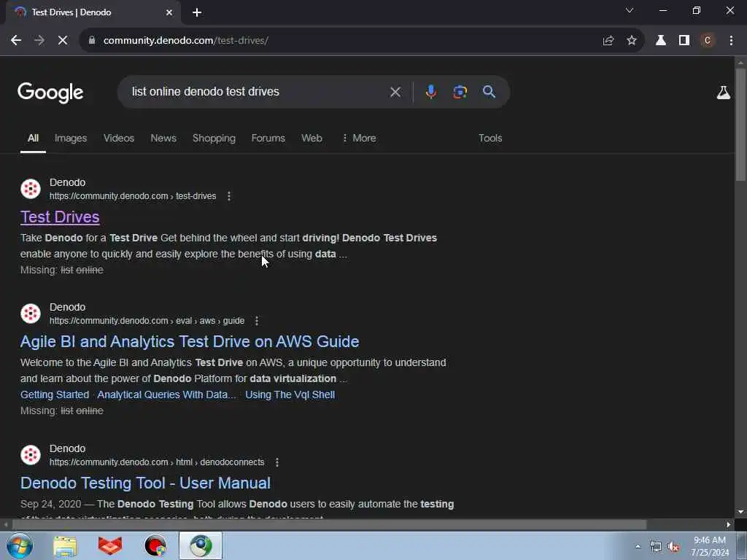
Task: Start voice search with microphone icon
Action: (430, 92)
